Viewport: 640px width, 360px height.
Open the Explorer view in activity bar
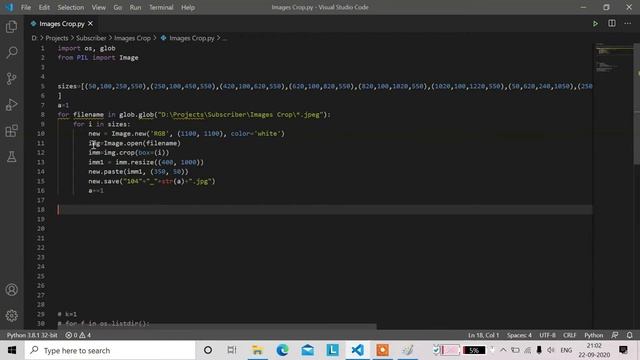click(x=11, y=27)
